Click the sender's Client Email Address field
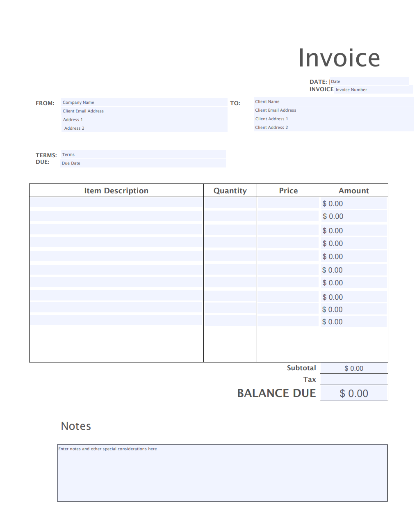The height and width of the screenshot is (532, 417). 144,111
